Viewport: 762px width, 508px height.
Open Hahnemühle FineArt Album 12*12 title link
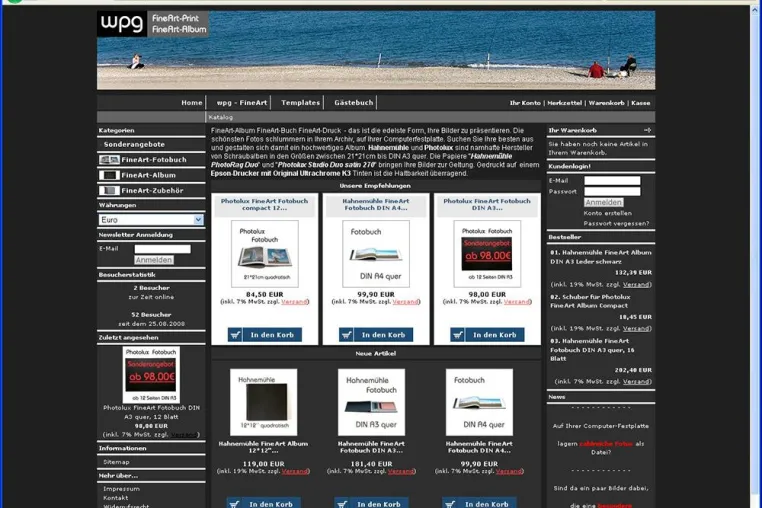263,447
